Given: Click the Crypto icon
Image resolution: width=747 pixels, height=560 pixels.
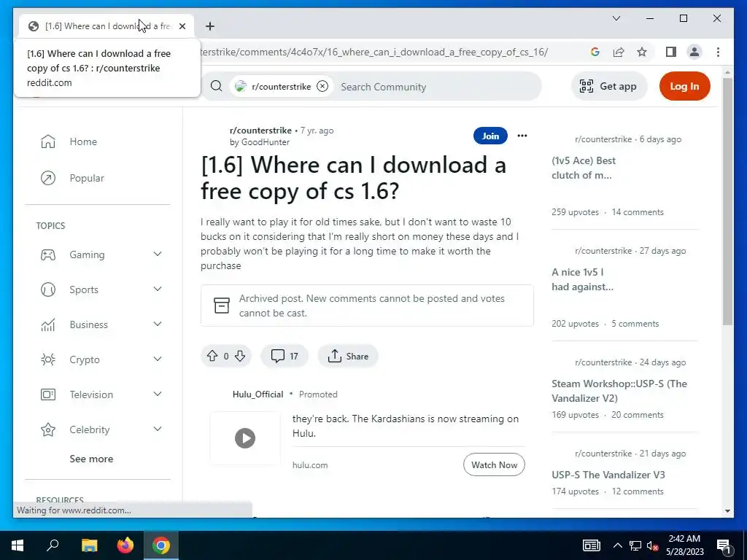Looking at the screenshot, I should tap(48, 359).
